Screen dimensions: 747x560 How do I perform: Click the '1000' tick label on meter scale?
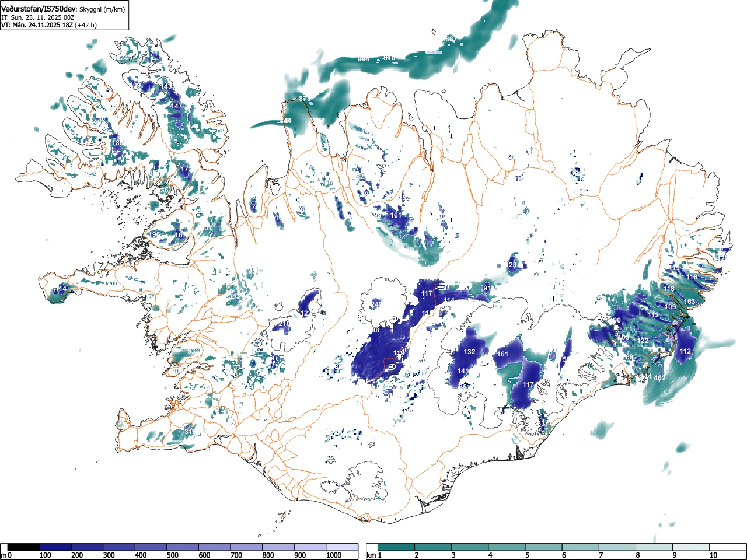pos(334,555)
